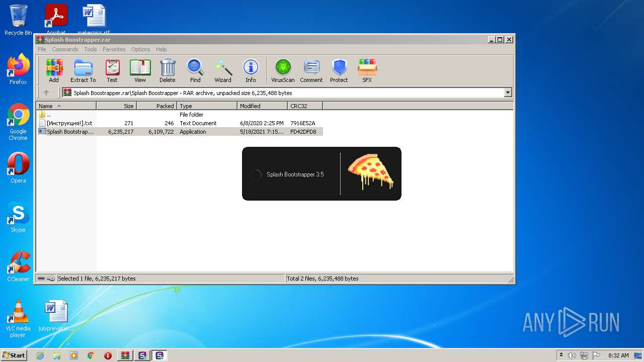Image resolution: width=644 pixels, height=362 pixels.
Task: Click the loading spinner in splash
Action: (256, 175)
